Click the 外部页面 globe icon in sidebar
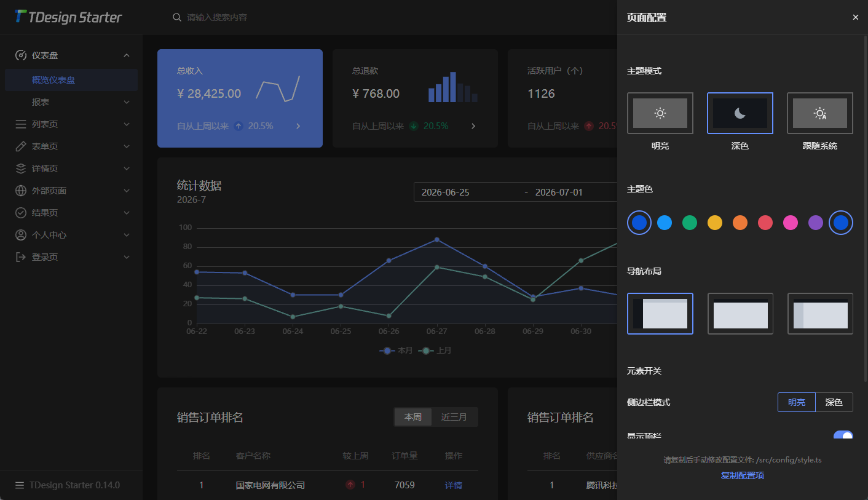 click(x=21, y=191)
